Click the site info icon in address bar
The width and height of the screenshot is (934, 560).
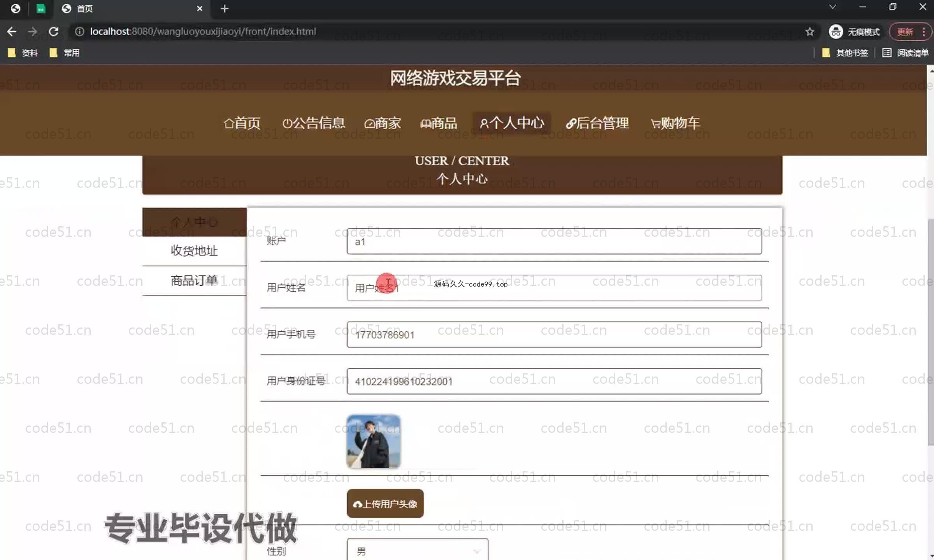(79, 31)
